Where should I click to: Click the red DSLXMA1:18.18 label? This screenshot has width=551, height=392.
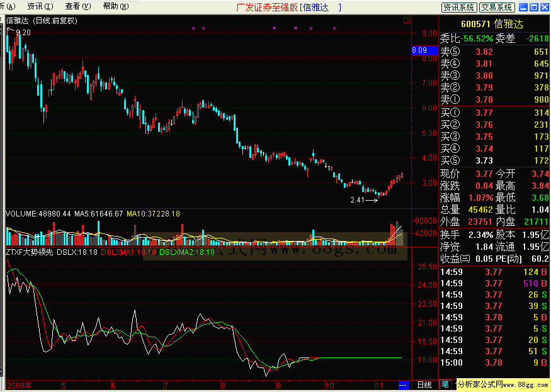tap(128, 252)
